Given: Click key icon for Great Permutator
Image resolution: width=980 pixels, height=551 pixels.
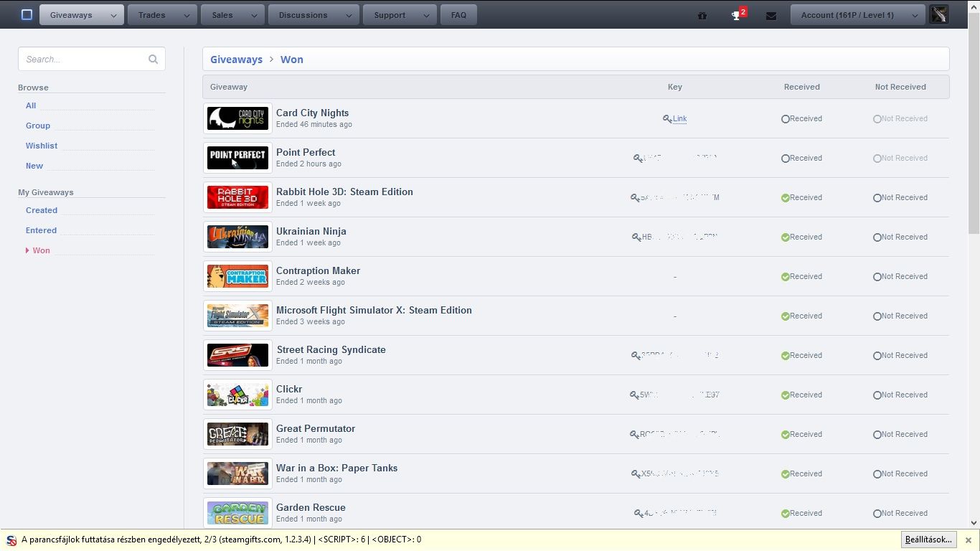Looking at the screenshot, I should pyautogui.click(x=634, y=435).
